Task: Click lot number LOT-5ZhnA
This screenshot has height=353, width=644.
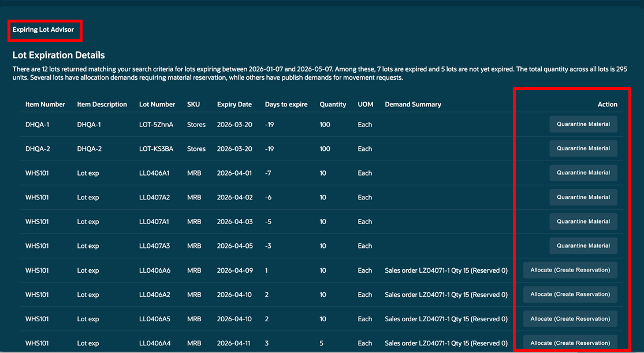Action: pos(156,125)
